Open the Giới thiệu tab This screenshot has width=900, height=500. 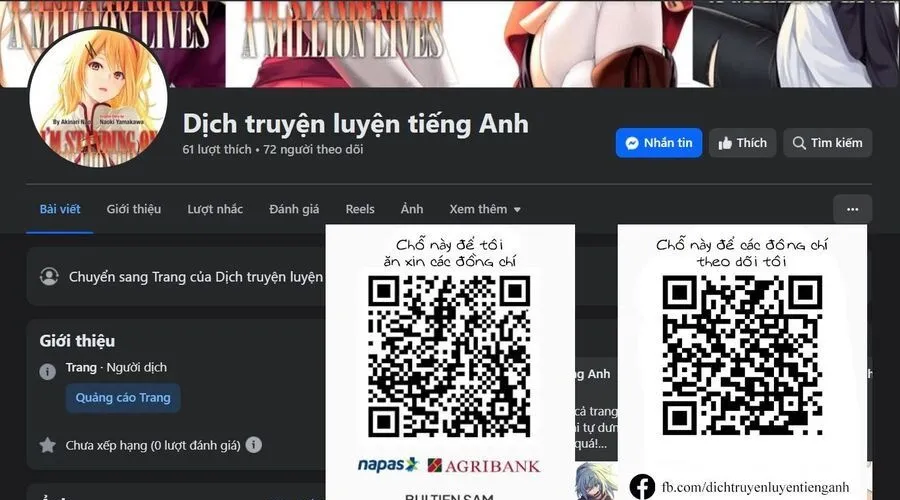tap(134, 209)
